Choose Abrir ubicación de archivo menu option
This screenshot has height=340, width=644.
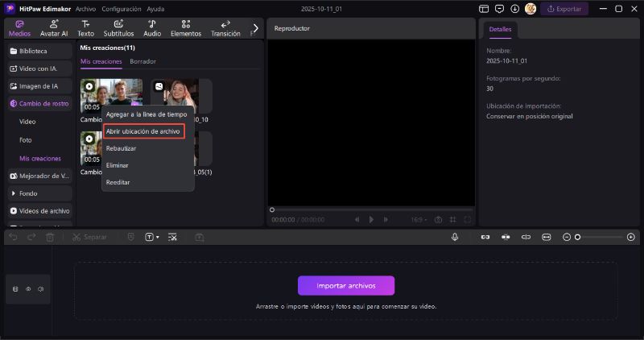tap(143, 131)
